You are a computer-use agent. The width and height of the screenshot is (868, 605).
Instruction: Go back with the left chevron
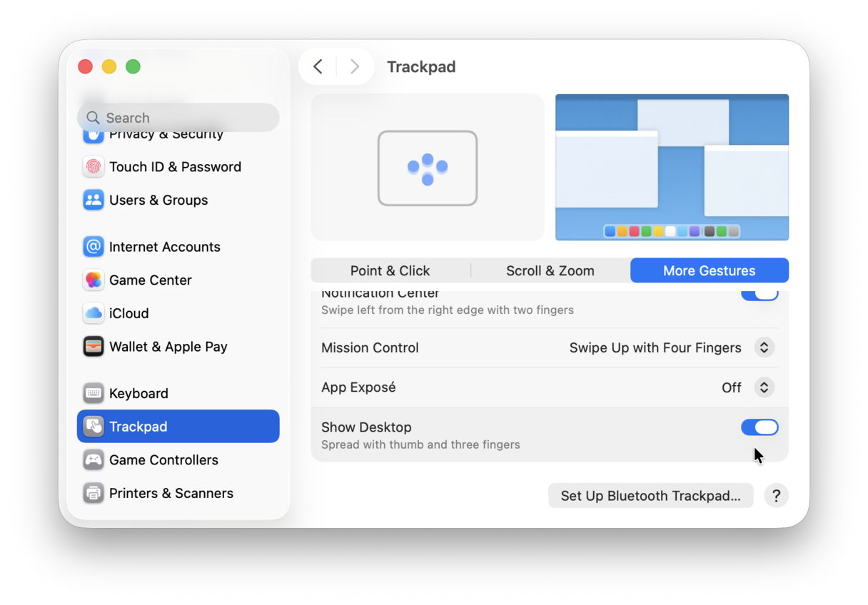318,66
